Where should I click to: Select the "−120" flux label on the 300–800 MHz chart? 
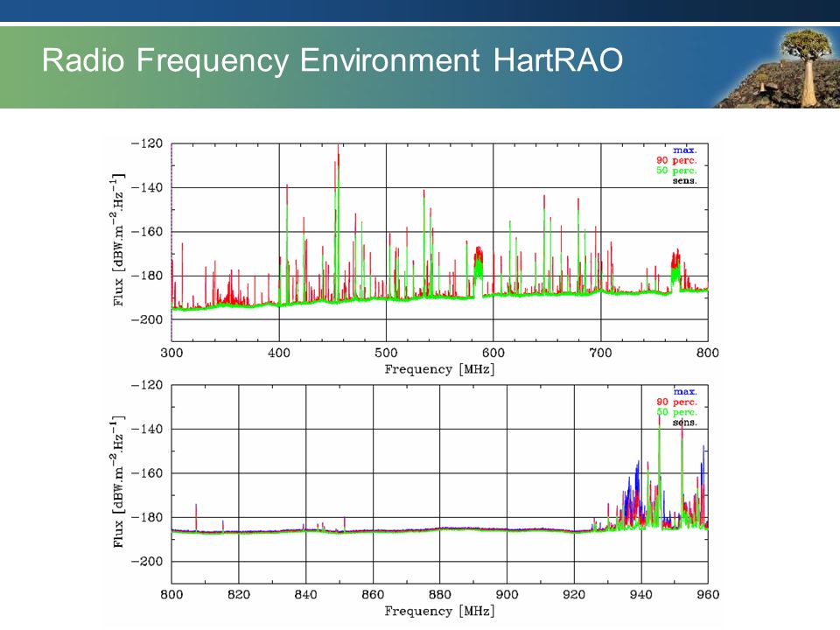(147, 143)
